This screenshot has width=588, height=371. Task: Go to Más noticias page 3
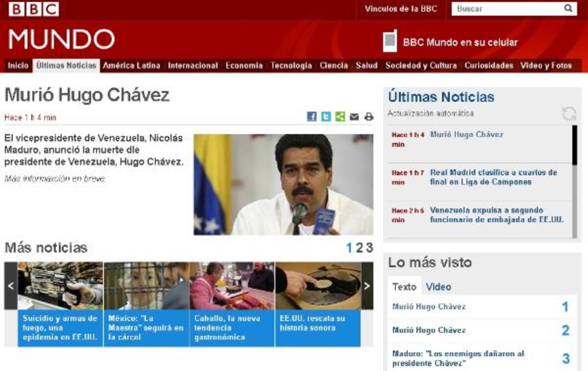point(369,248)
